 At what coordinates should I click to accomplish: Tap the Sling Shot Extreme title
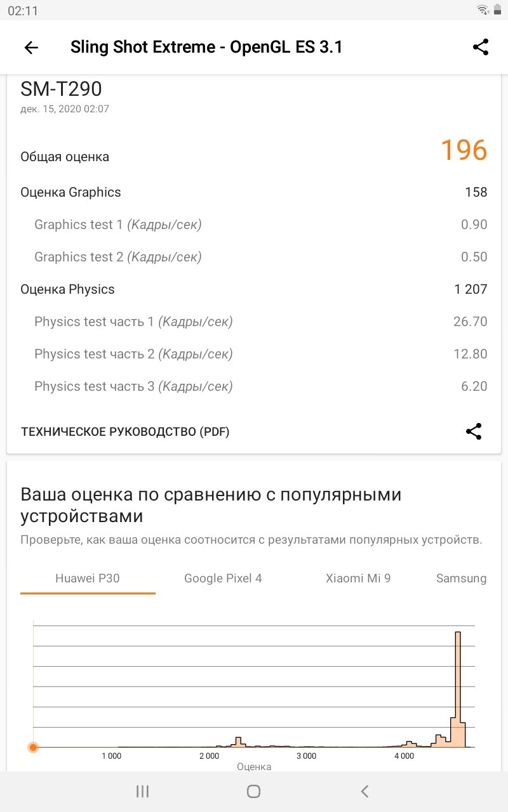[x=206, y=47]
